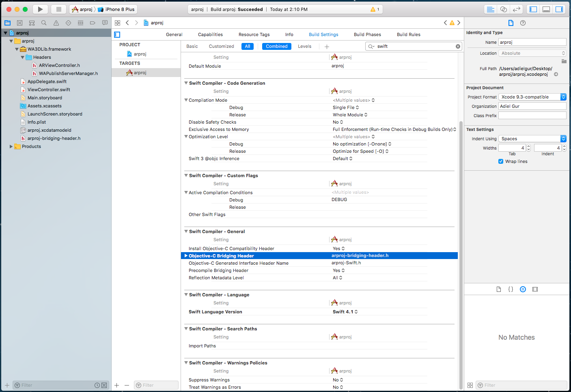Open the Report navigator speech bubble icon
This screenshot has width=571, height=392.
[x=105, y=23]
